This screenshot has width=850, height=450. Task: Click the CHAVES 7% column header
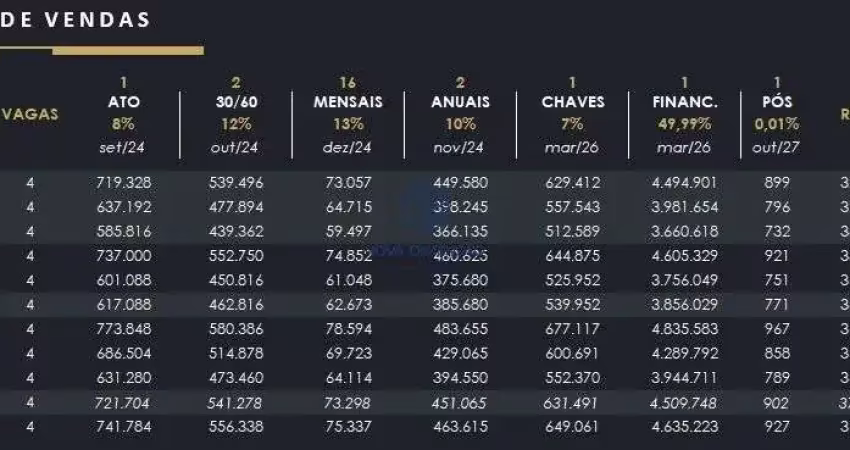pyautogui.click(x=572, y=114)
